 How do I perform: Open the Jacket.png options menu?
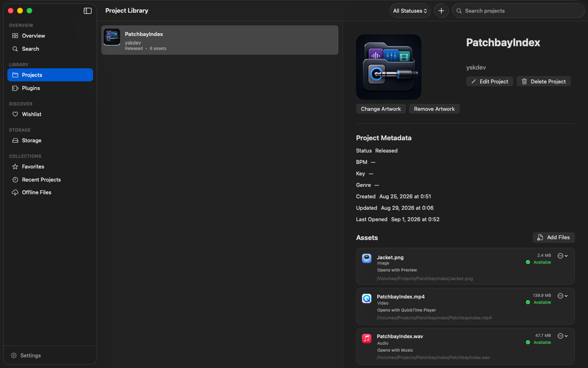pos(563,256)
